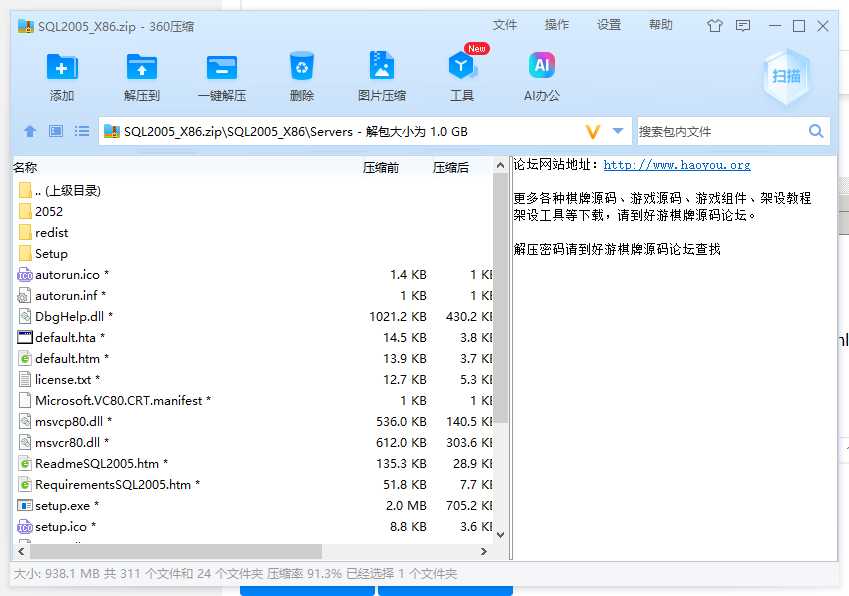Switch to the icon view mode button
This screenshot has width=849, height=596.
(x=56, y=131)
